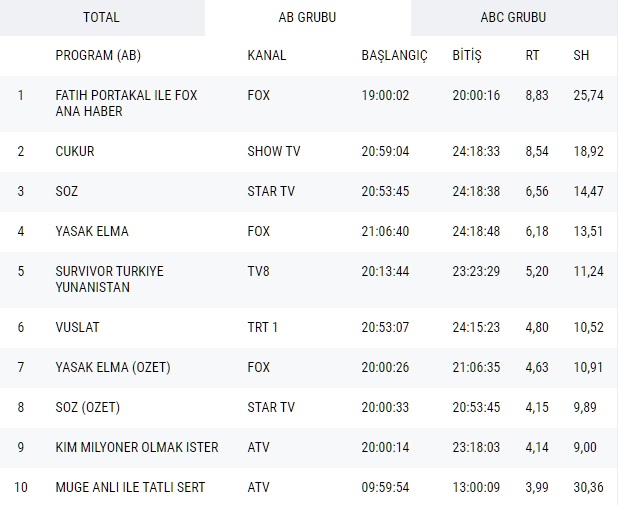
Task: Select the AB GRUBU tab
Action: tap(307, 17)
